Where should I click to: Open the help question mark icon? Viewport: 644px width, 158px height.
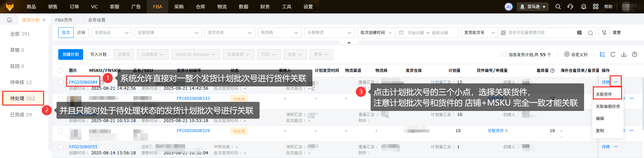click(x=635, y=54)
